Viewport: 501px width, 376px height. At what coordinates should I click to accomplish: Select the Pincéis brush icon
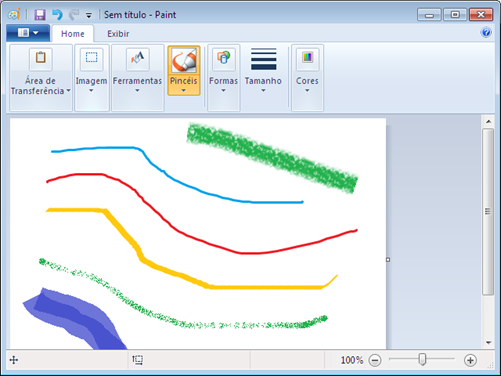coord(184,60)
